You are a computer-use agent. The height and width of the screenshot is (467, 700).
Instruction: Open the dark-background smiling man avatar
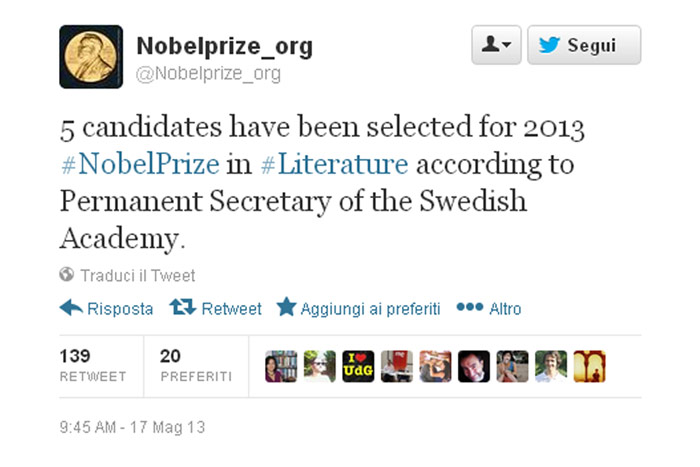[474, 367]
